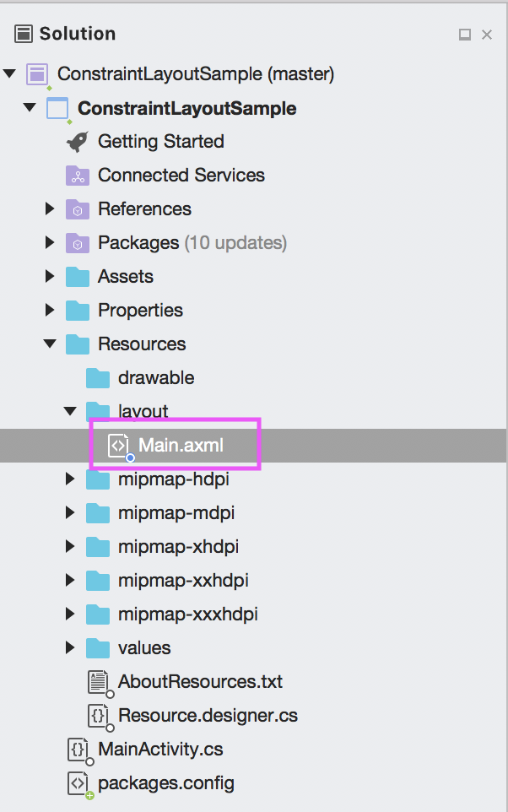This screenshot has height=812, width=508.
Task: Click the ConstraintLayoutSample solution icon
Action: pos(37,74)
